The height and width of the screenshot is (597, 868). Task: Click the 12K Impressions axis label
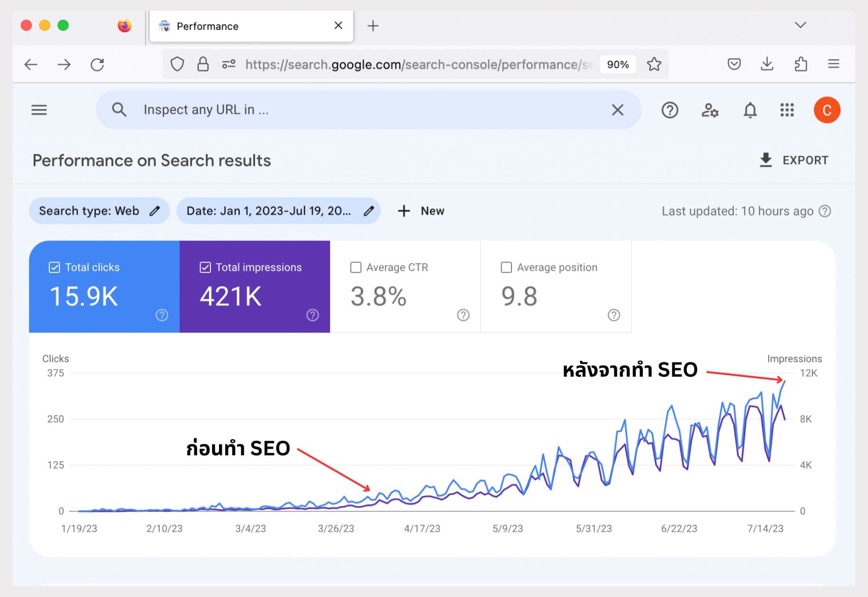point(808,373)
